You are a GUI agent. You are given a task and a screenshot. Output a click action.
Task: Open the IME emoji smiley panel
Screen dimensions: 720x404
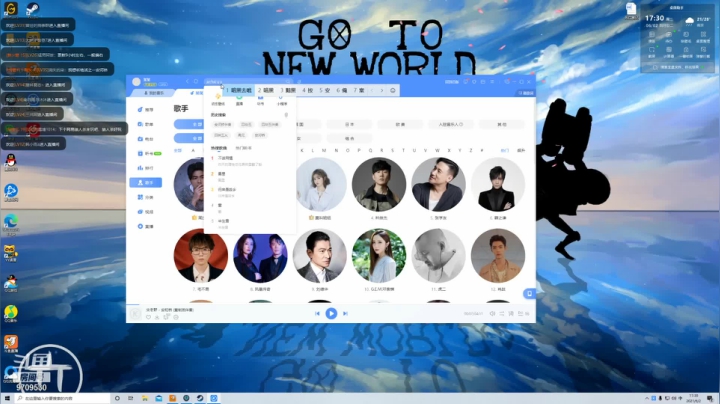[x=393, y=90]
